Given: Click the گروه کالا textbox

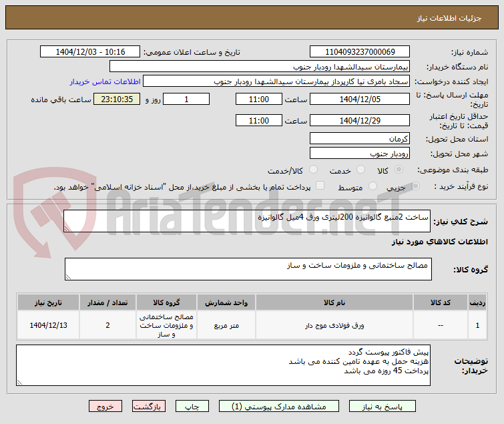Looking at the screenshot, I should 248,269.
